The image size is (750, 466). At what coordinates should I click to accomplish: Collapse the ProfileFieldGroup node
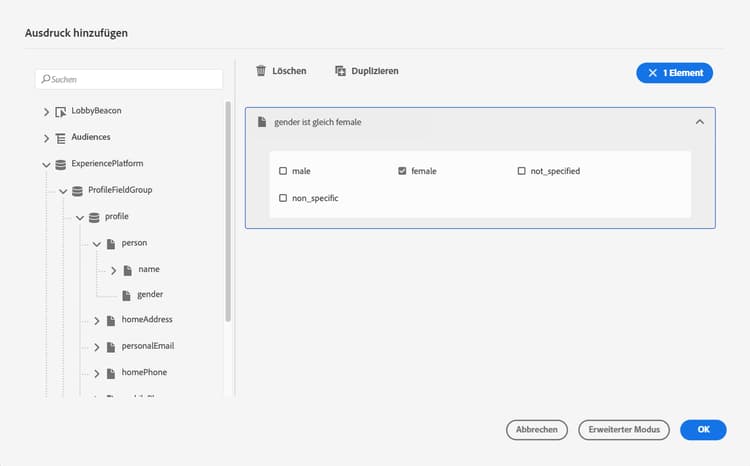click(x=63, y=191)
